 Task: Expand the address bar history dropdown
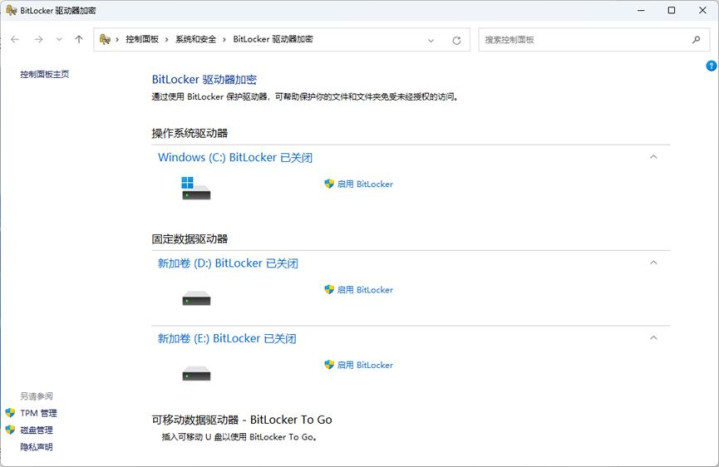(x=431, y=40)
